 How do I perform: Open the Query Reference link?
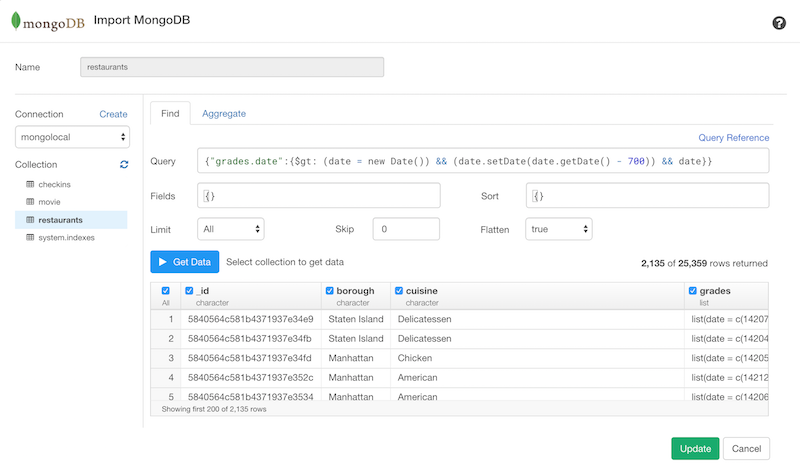click(x=734, y=137)
